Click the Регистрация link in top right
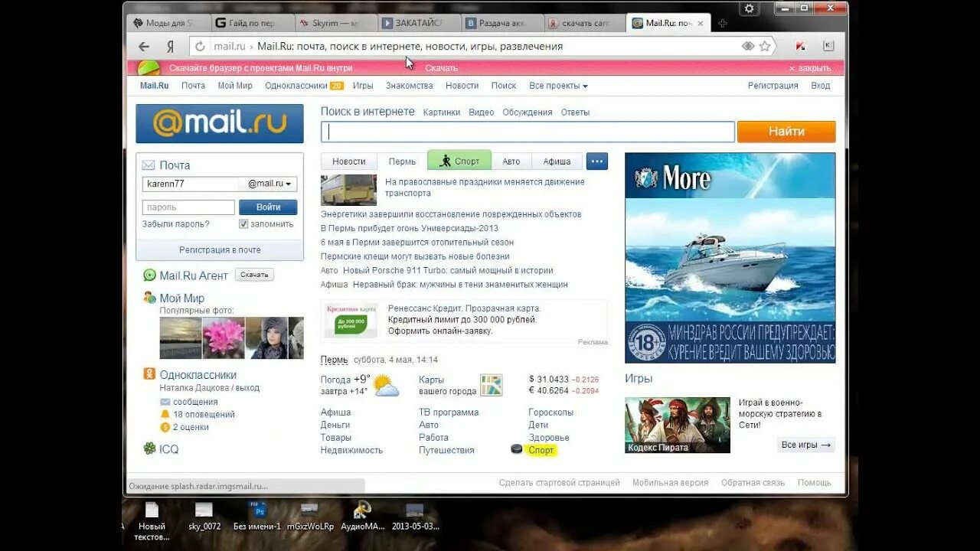Image resolution: width=980 pixels, height=551 pixels. pos(773,86)
